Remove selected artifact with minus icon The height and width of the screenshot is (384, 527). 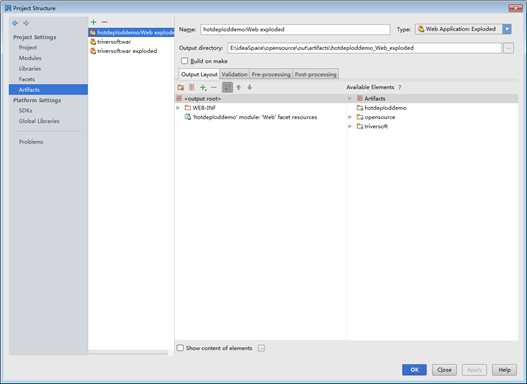point(105,22)
